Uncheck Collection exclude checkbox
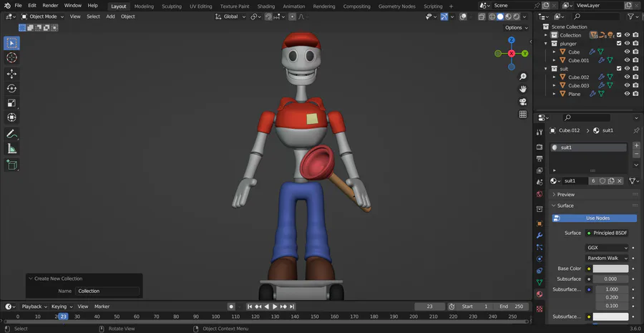644x333 pixels. click(619, 35)
